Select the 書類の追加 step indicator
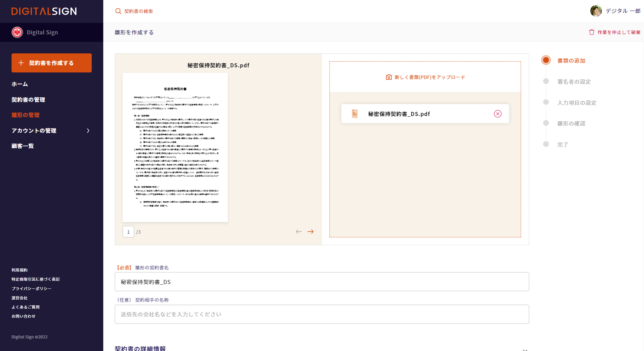 pyautogui.click(x=546, y=60)
